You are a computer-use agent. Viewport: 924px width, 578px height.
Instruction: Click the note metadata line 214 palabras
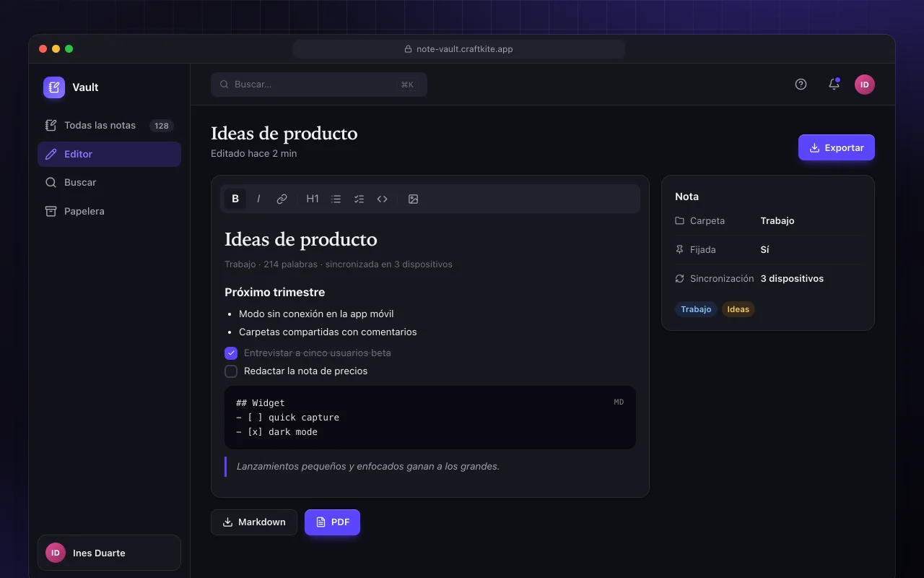tap(339, 264)
